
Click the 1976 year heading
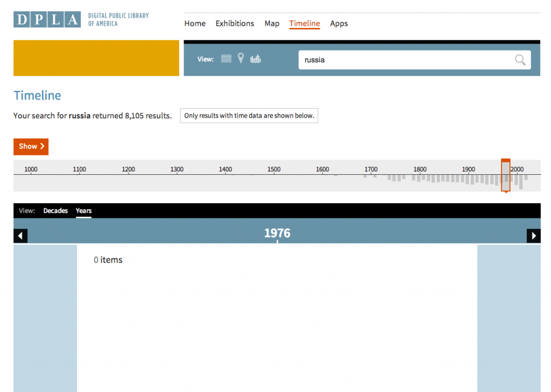277,233
